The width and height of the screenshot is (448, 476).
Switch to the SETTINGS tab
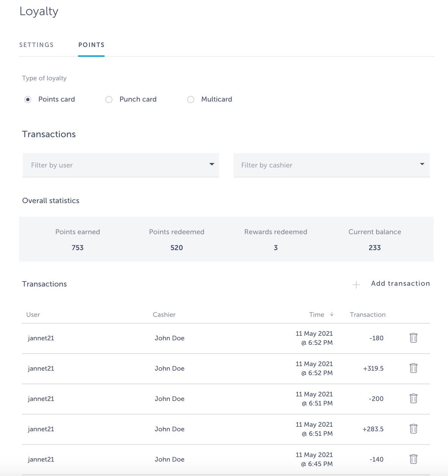pyautogui.click(x=36, y=45)
